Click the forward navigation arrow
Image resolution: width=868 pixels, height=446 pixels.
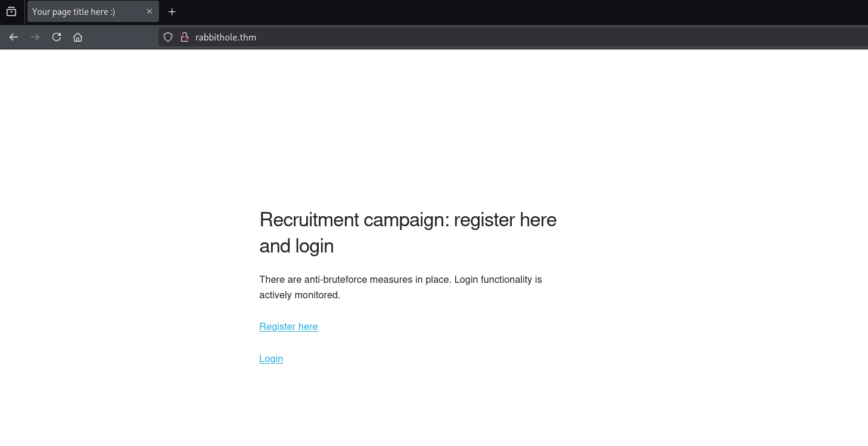click(35, 37)
